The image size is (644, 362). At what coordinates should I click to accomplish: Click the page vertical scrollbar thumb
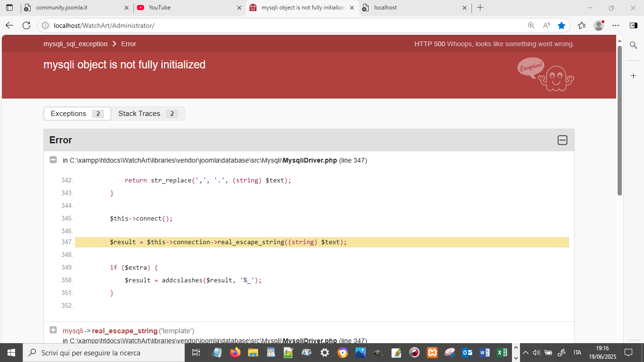tap(620, 120)
